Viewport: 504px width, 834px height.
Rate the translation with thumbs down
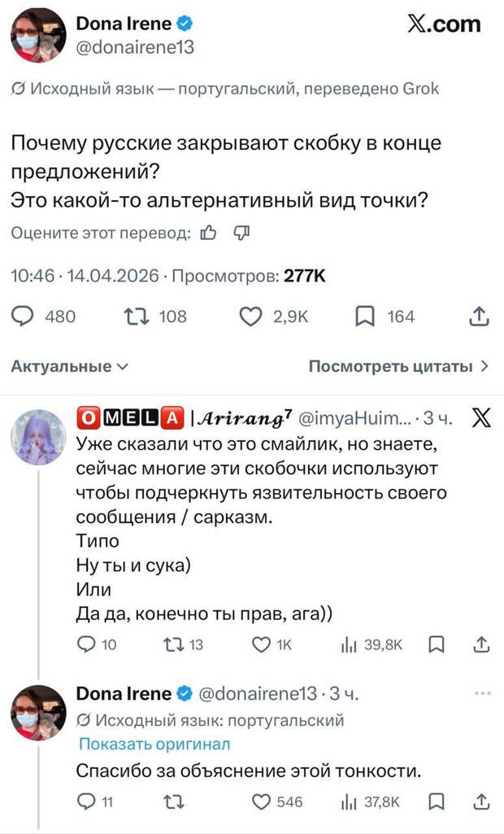point(241,234)
